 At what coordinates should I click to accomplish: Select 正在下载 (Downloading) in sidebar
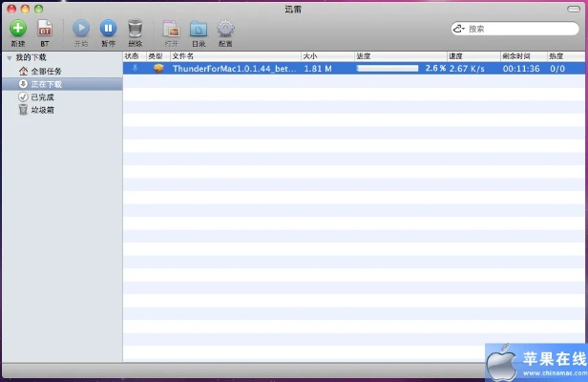pos(46,84)
